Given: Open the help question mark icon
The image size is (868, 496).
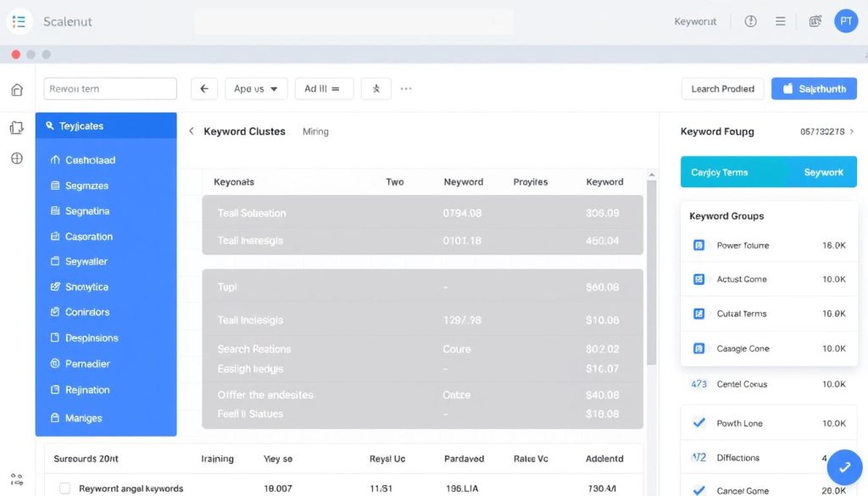Looking at the screenshot, I should 750,21.
